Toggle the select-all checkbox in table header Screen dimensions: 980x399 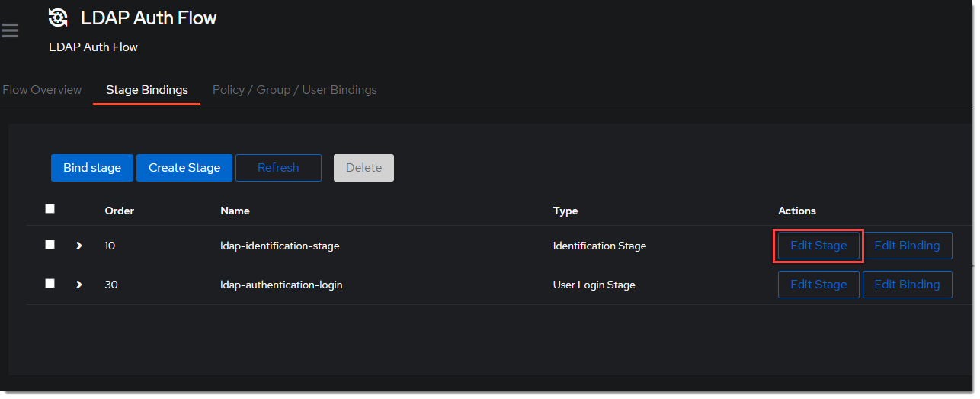click(x=50, y=209)
